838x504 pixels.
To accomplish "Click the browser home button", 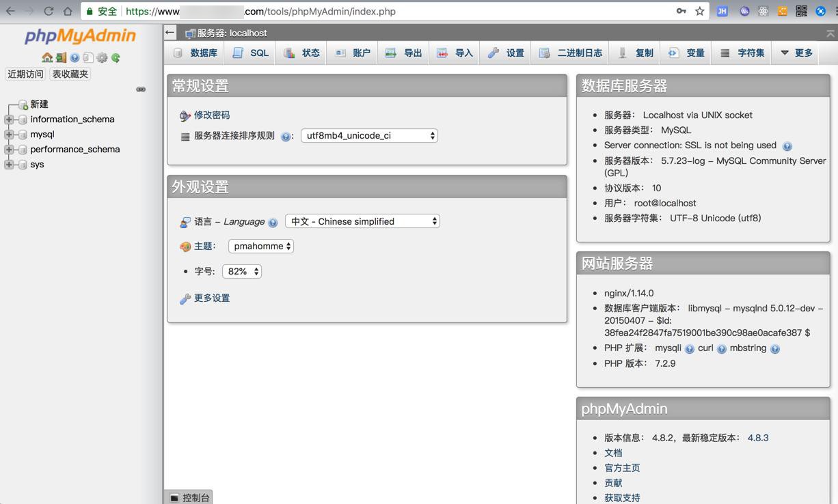I will (x=68, y=11).
